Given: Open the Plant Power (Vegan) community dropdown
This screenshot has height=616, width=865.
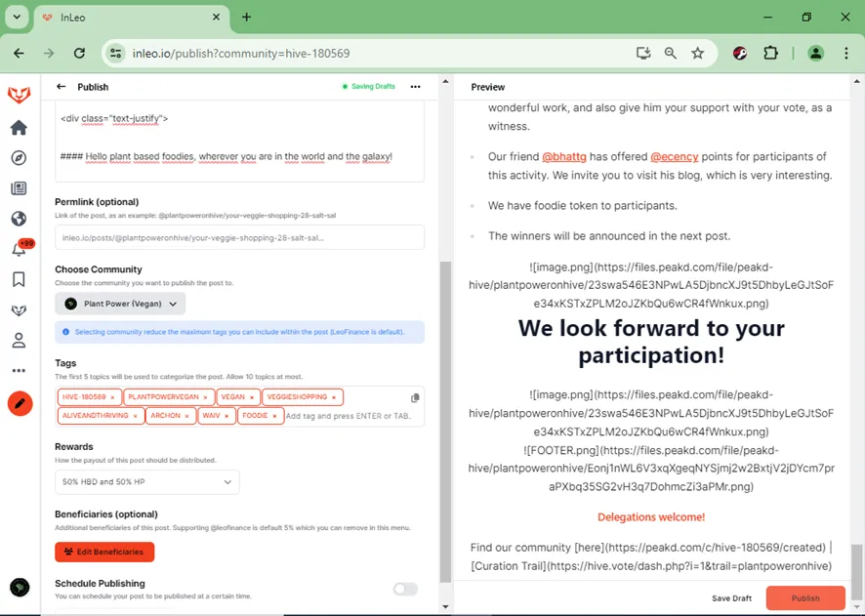Looking at the screenshot, I should (120, 304).
